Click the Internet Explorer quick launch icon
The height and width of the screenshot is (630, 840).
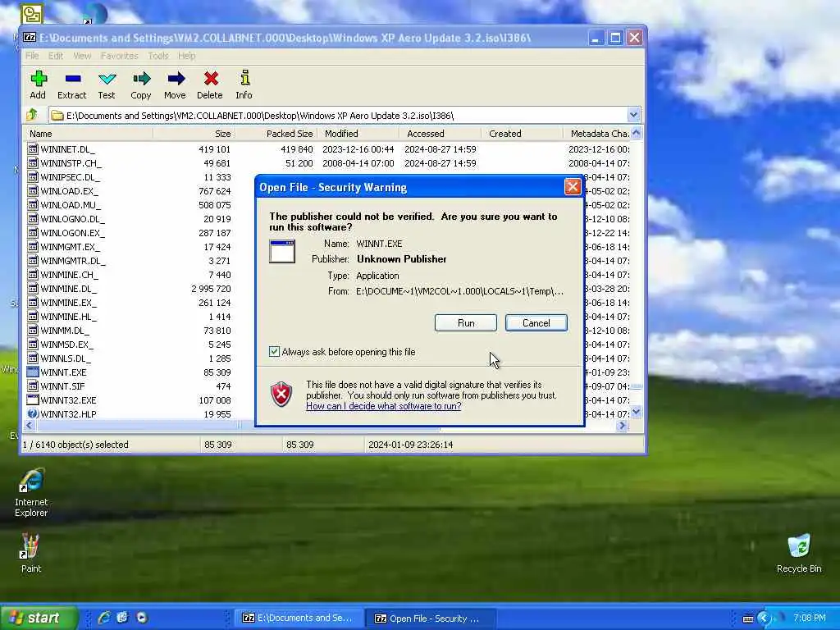[x=104, y=618]
